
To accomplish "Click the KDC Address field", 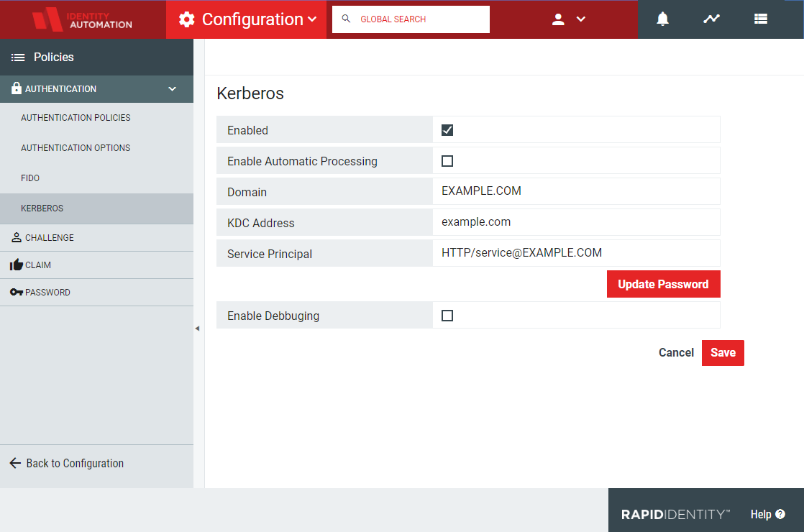I will click(x=576, y=222).
